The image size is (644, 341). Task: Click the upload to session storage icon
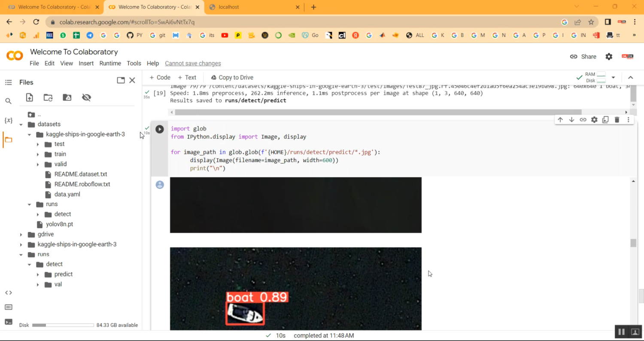pyautogui.click(x=29, y=97)
